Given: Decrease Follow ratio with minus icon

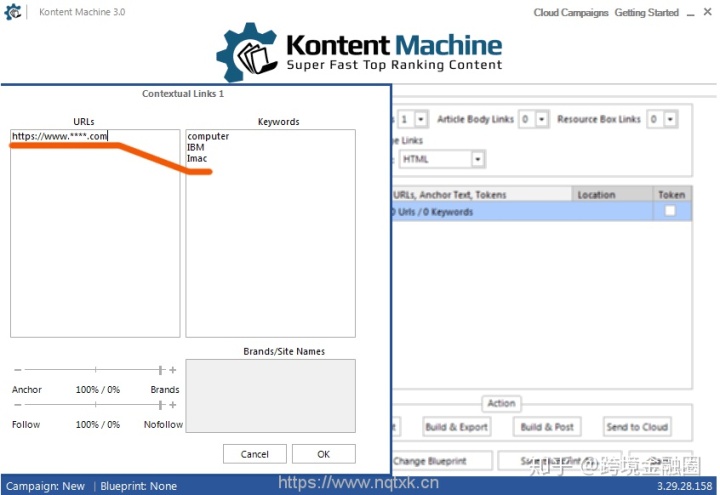Looking at the screenshot, I should (x=17, y=405).
